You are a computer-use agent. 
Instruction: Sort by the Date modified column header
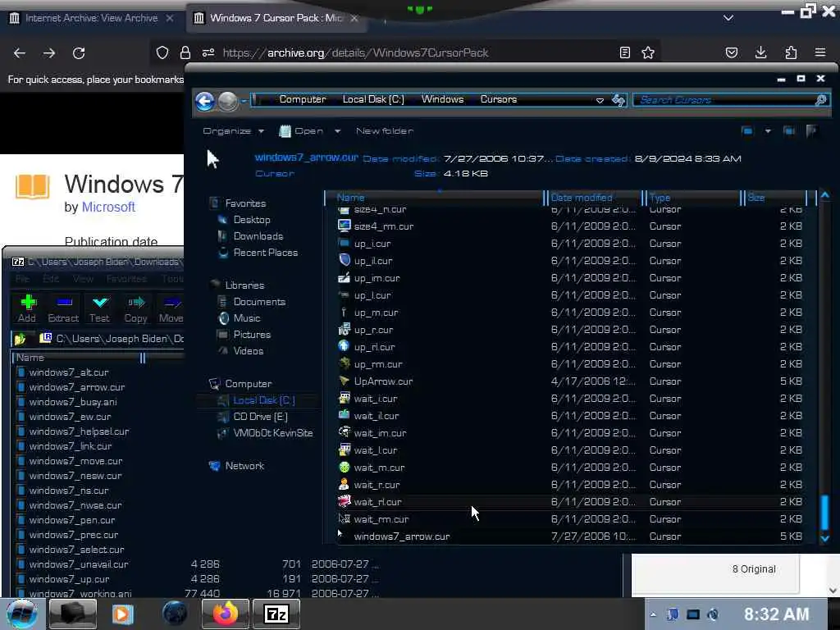point(594,198)
